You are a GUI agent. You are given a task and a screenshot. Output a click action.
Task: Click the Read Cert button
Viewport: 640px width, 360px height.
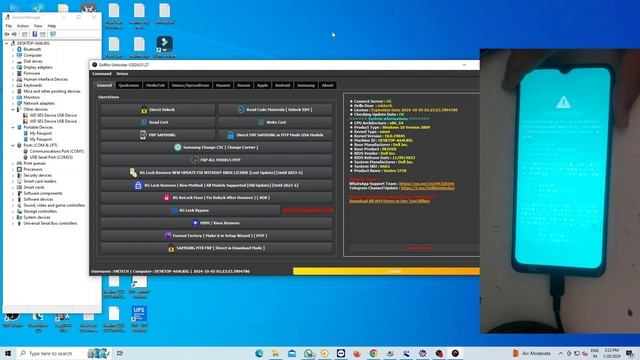click(x=158, y=122)
